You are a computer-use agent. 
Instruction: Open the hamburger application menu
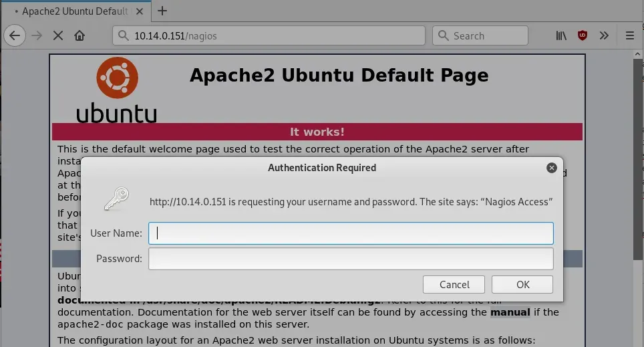coord(629,35)
